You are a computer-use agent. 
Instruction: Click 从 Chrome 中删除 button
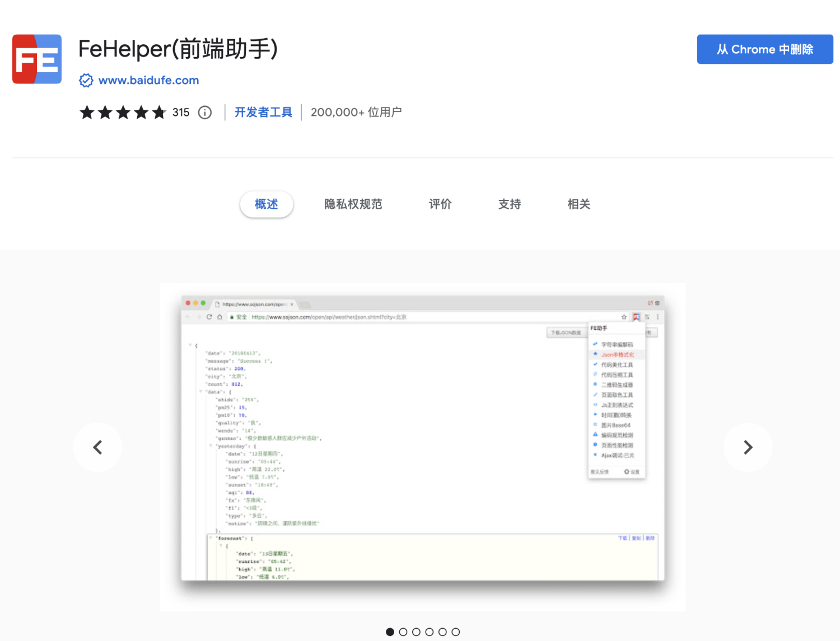[765, 49]
